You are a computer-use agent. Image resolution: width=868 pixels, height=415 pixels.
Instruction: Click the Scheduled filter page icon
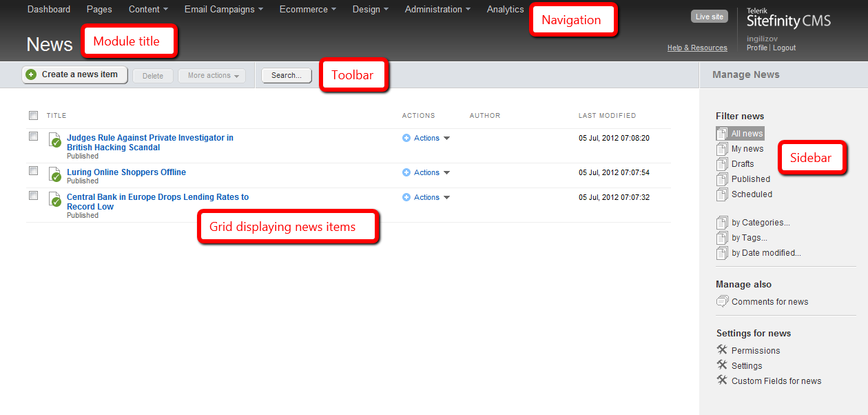722,194
